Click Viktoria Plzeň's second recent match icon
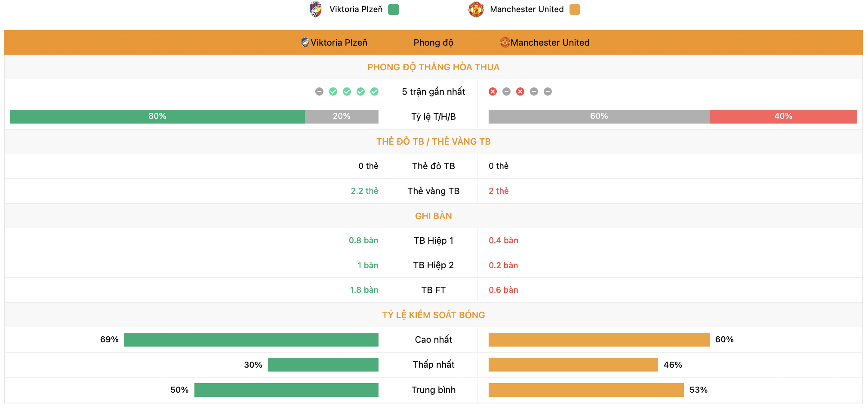Viewport: 868px width, 409px height. point(333,91)
